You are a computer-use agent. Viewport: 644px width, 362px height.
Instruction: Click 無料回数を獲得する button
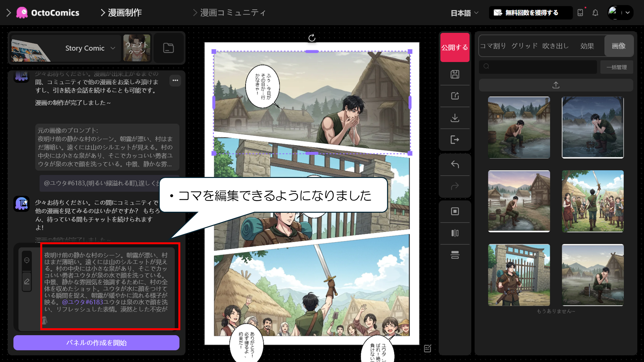[530, 13]
